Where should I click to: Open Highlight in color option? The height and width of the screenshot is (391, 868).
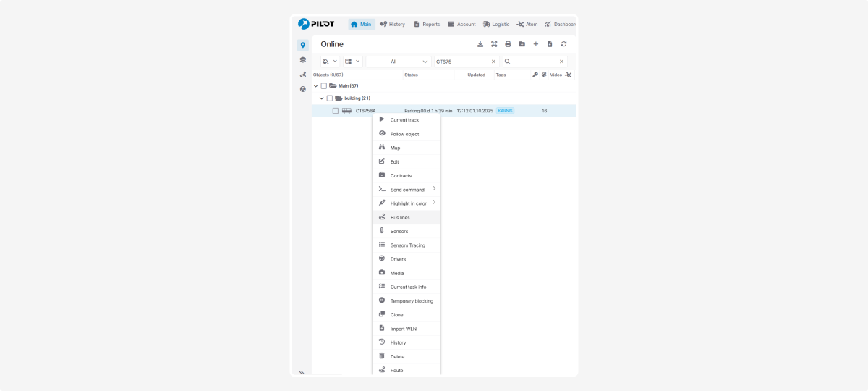(x=408, y=203)
